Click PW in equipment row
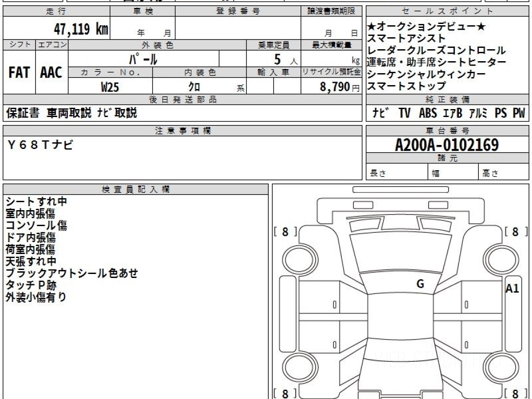This screenshot has height=399, width=532. tap(519, 113)
